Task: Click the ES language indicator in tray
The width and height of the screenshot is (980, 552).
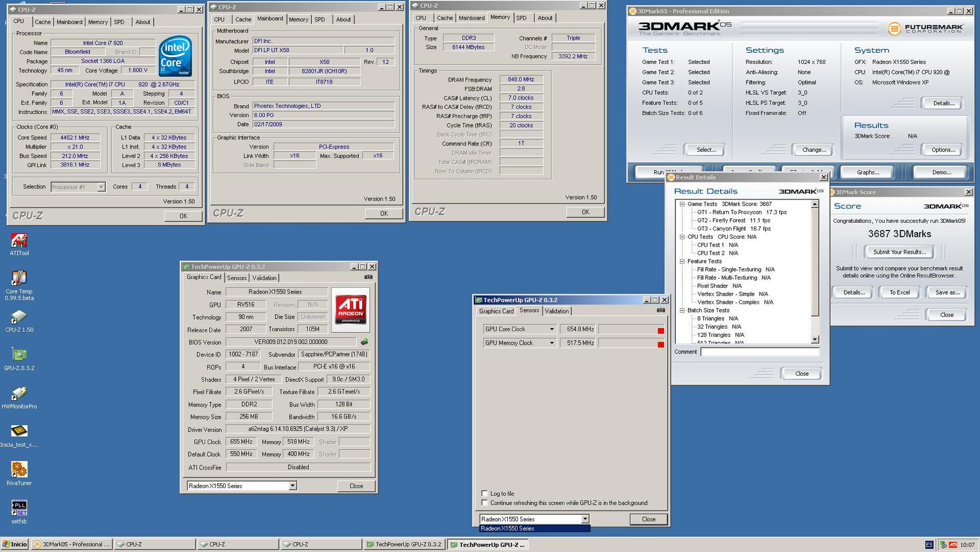Action: point(929,545)
